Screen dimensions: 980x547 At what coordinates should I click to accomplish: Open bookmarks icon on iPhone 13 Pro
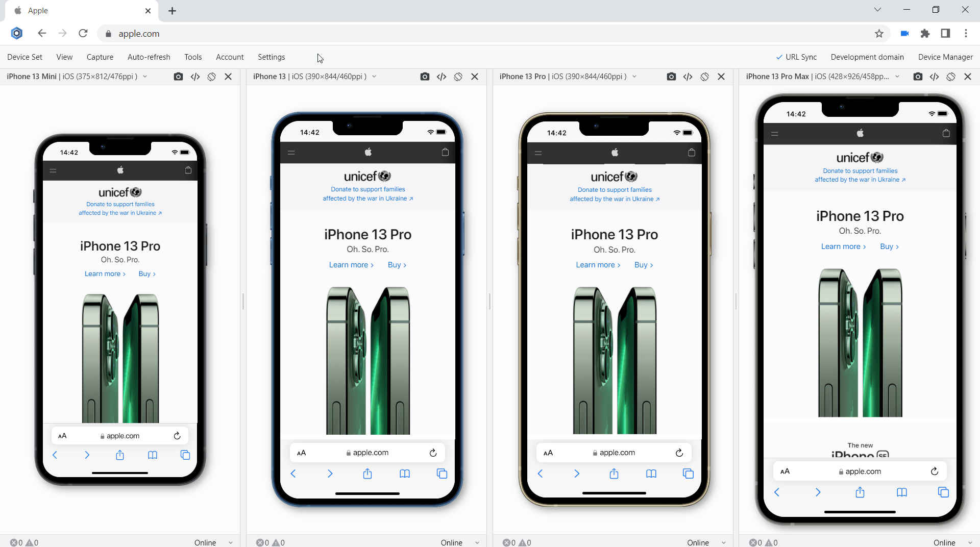(651, 474)
